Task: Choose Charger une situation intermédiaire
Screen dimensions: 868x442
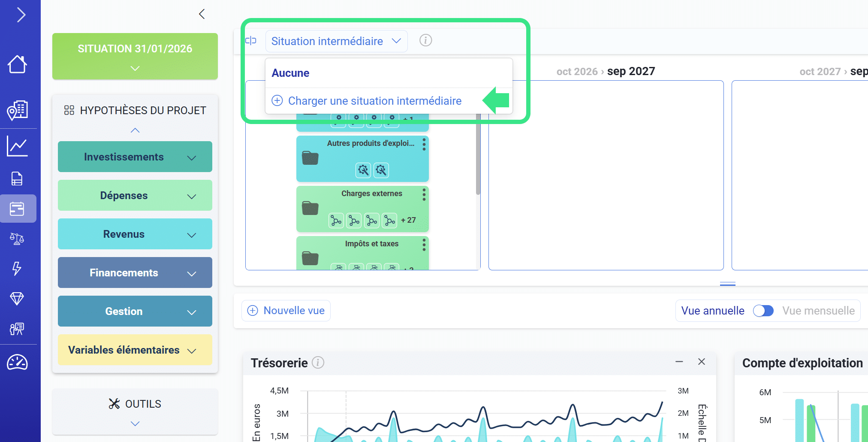Action: [x=374, y=101]
